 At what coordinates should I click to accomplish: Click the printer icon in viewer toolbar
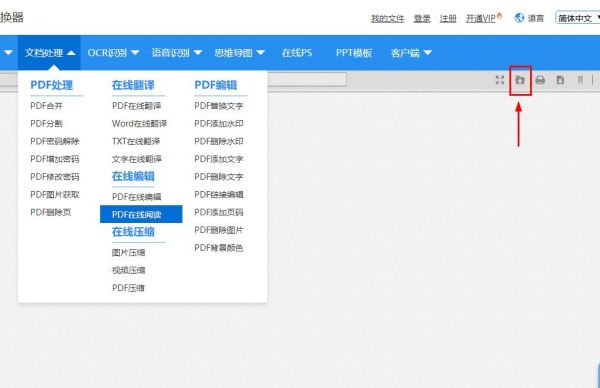[x=540, y=80]
